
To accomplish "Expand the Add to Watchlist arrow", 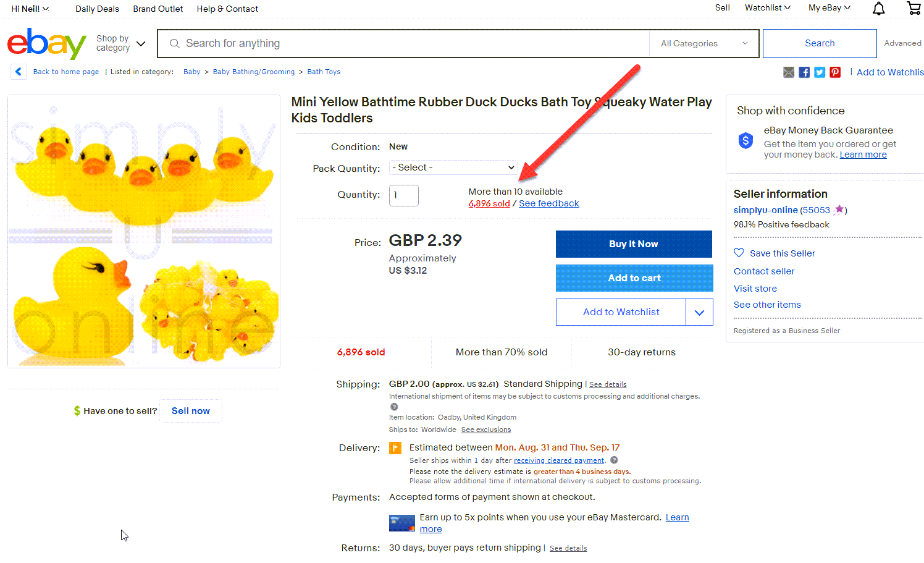I will coord(699,312).
